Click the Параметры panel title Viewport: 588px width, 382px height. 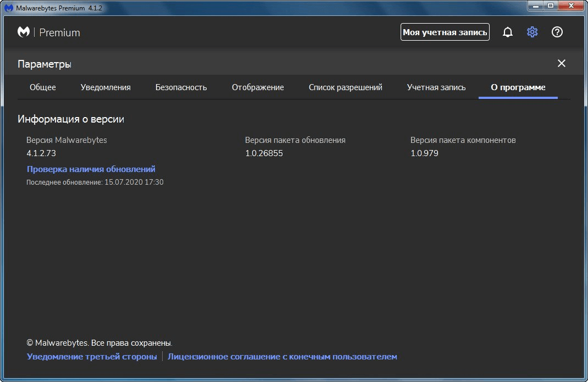point(45,64)
